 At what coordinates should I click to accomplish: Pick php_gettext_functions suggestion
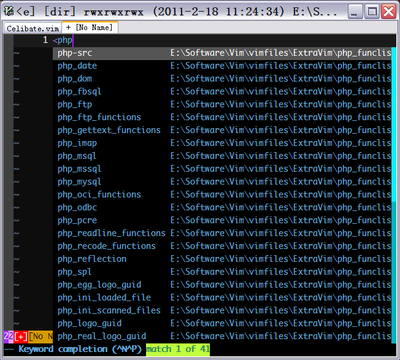tap(222, 130)
